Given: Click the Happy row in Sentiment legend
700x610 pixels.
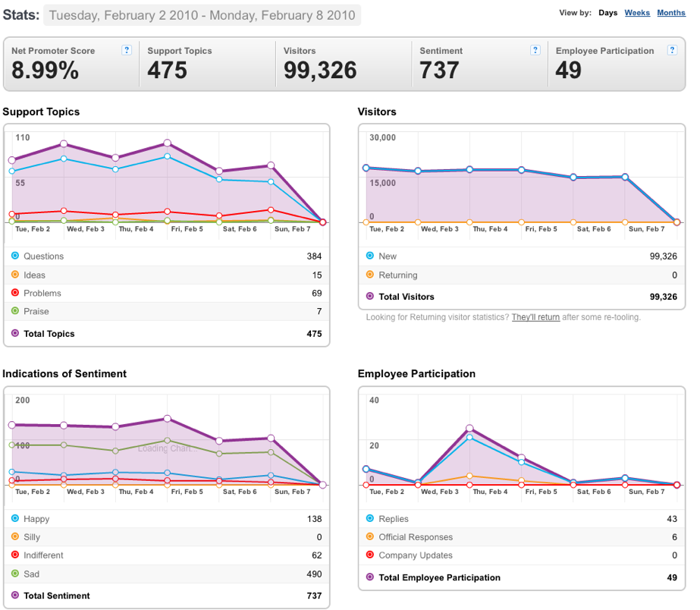Looking at the screenshot, I should 167,518.
